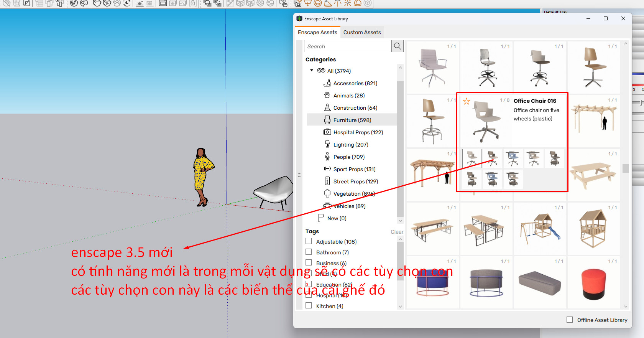Click the asset grid scrollbar thumb
Screen dimensions: 644x338
tap(626, 168)
